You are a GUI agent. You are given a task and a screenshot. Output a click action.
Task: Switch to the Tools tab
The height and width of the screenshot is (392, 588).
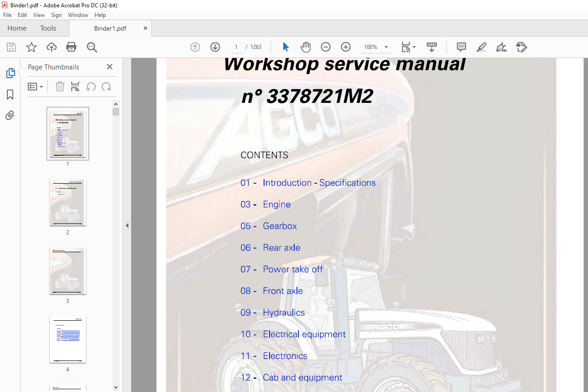coord(48,28)
